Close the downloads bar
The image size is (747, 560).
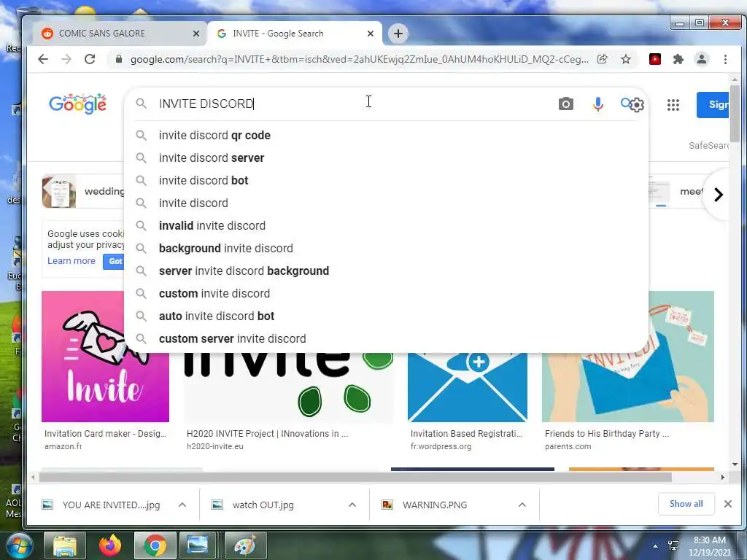coord(728,504)
